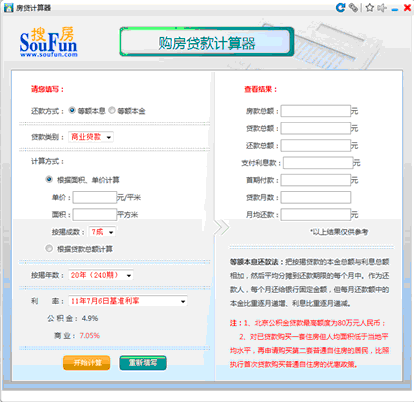Viewport: 414px width, 406px height.
Task: Click the 开始计算 button
Action: 87,363
